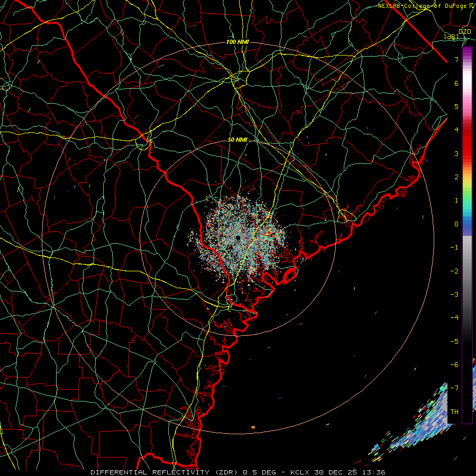The height and width of the screenshot is (476, 476).
Task: Click the "2" value on the color scale
Action: 456,177
